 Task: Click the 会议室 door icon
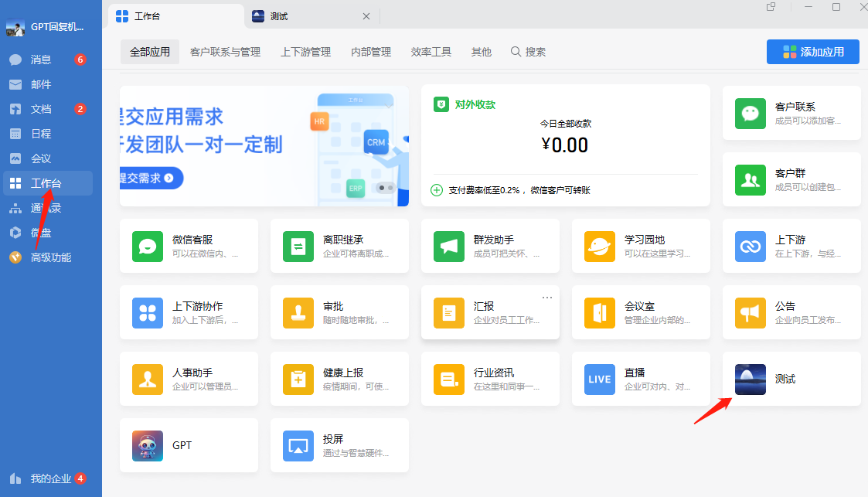point(600,312)
